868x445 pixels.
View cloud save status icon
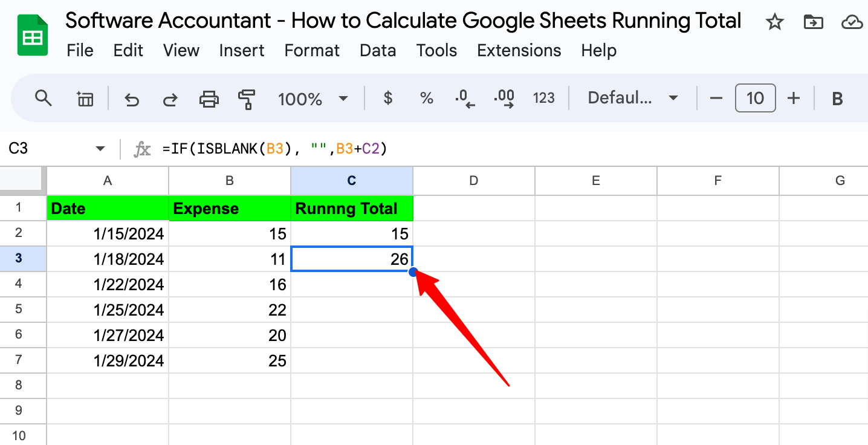[852, 22]
